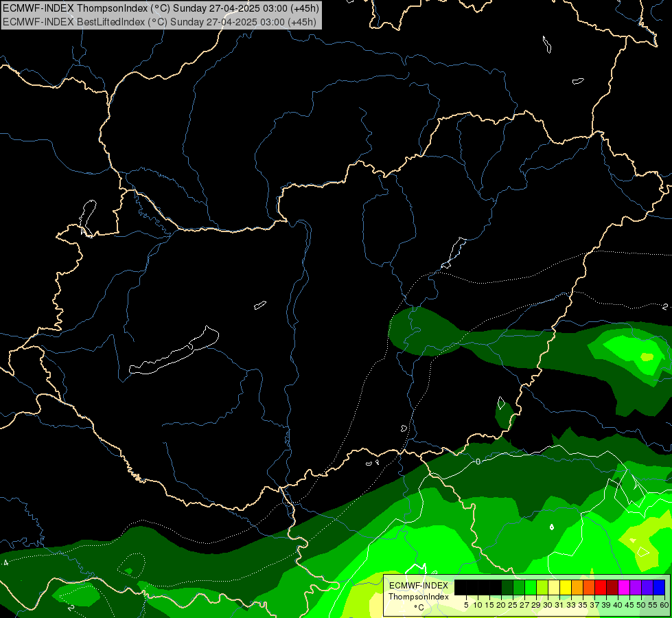Click the 4 contour label on map
Viewport: 672px width, 618px height.
point(5,562)
